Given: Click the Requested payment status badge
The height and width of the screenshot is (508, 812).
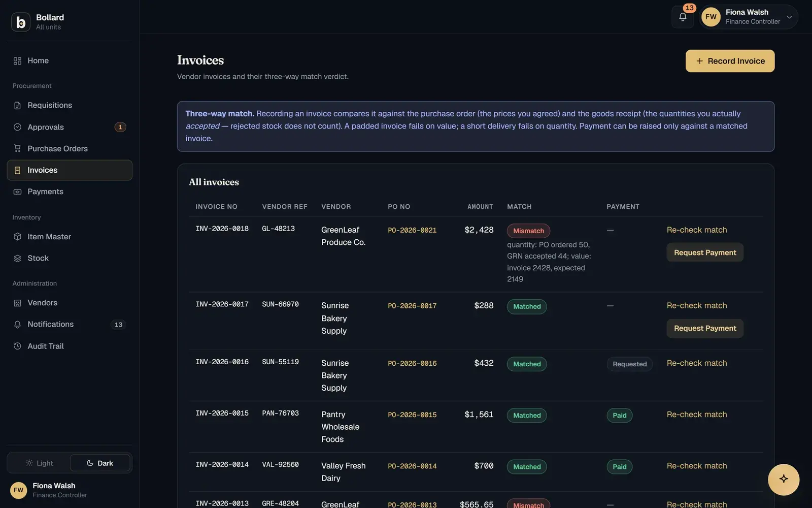Looking at the screenshot, I should coord(629,364).
